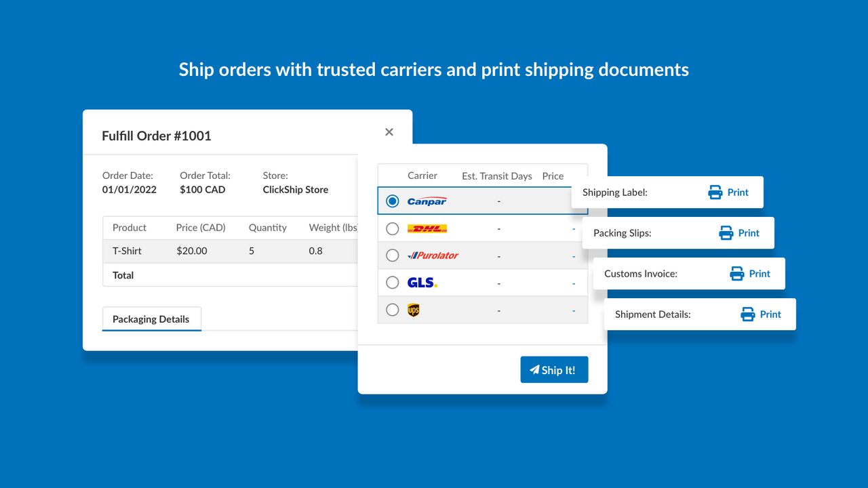Select the GLS carrier radio button
This screenshot has height=488, width=868.
coord(392,282)
